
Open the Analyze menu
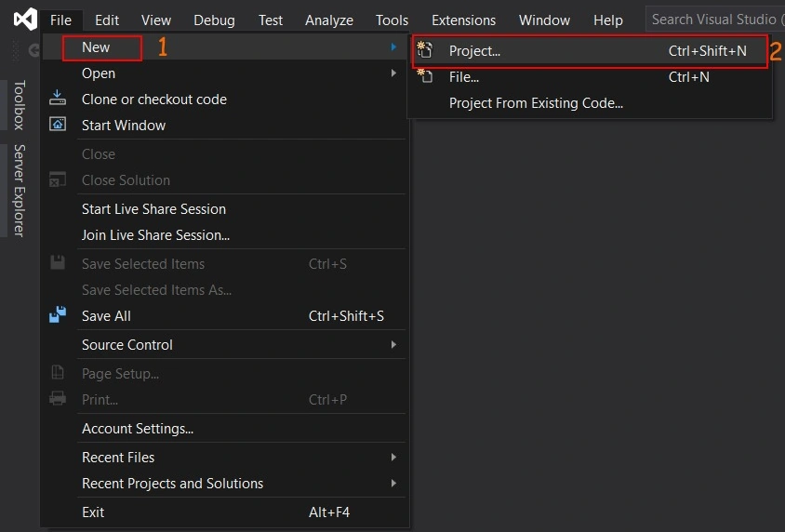329,20
